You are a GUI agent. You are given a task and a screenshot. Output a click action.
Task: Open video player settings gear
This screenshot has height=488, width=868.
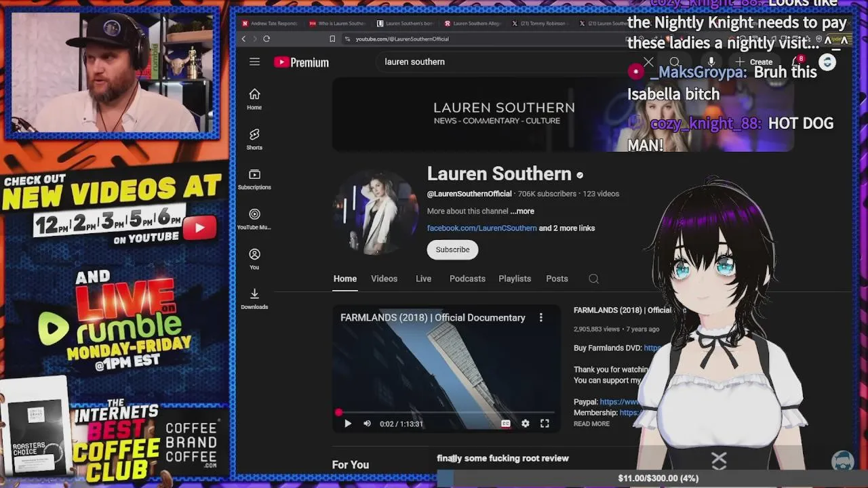525,424
